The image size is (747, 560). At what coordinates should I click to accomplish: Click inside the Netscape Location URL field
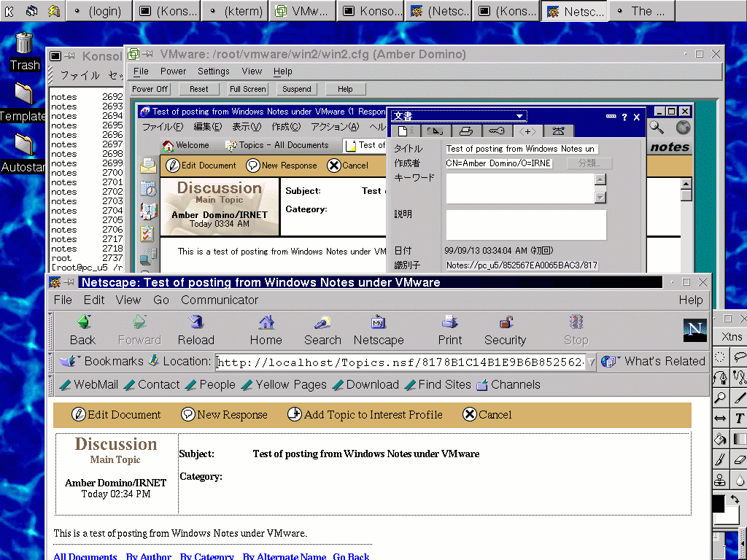[400, 362]
